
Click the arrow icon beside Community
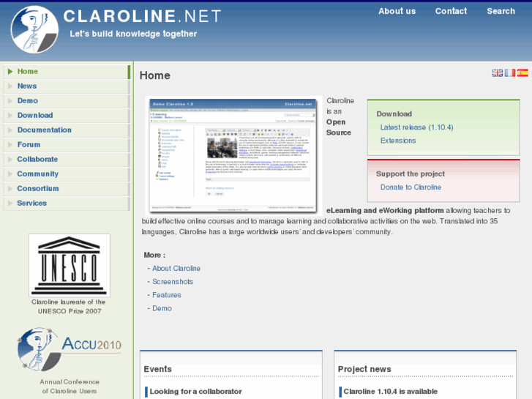click(x=10, y=174)
